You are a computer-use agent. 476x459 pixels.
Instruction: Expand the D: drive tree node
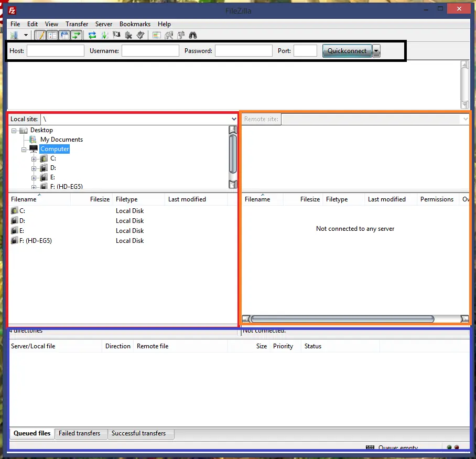34,168
